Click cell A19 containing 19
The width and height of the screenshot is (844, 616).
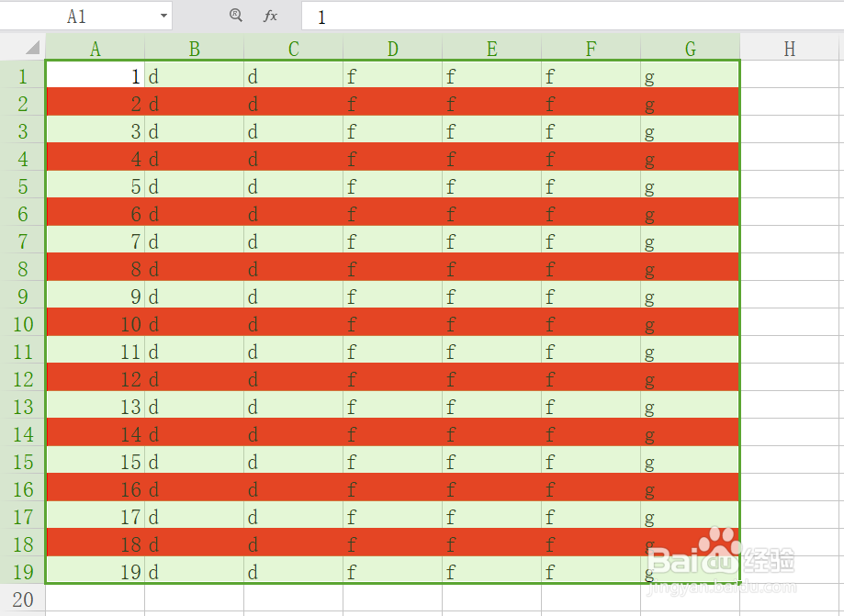coord(96,570)
